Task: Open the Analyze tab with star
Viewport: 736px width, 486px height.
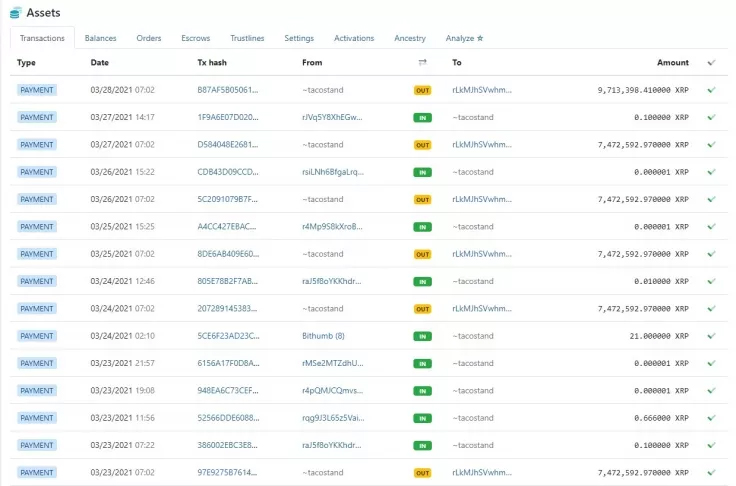Action: pos(464,38)
